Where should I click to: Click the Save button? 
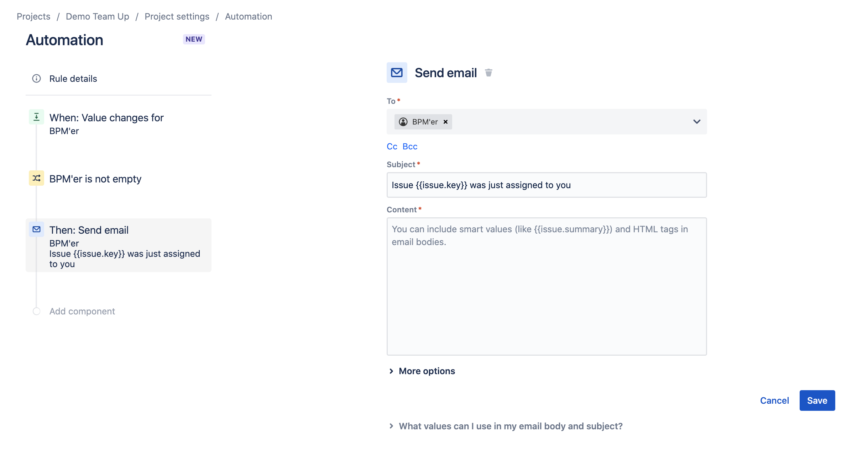pyautogui.click(x=817, y=400)
